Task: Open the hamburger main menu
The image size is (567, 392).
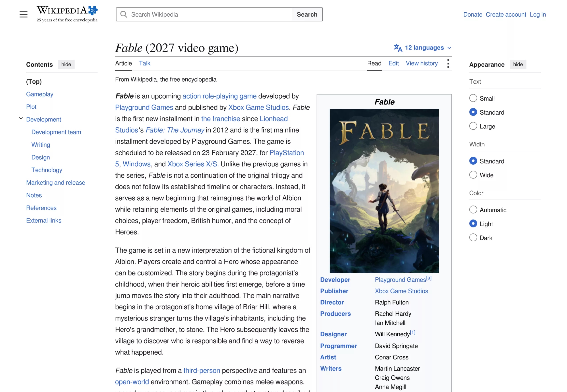Action: (24, 15)
